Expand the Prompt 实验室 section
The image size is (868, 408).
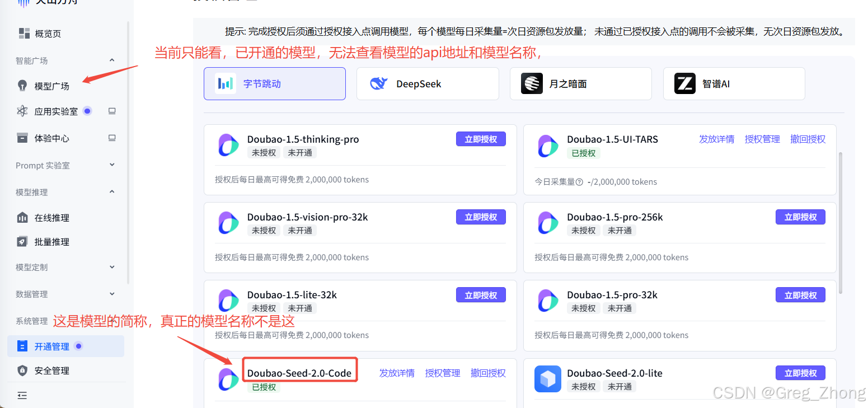(x=112, y=165)
